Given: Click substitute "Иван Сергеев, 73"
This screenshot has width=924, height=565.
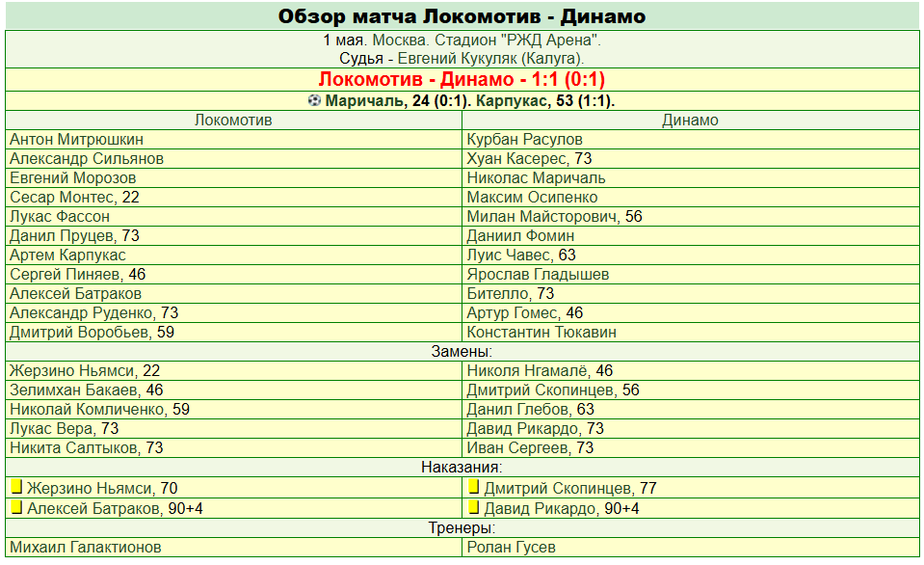Looking at the screenshot, I should click(530, 447).
